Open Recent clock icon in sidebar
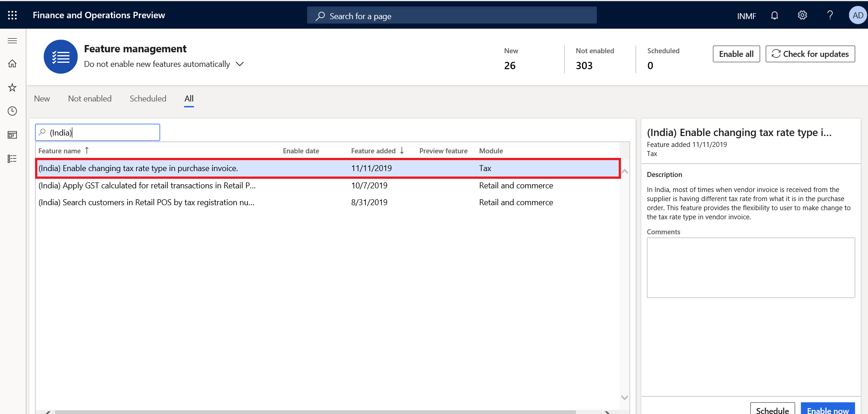The width and height of the screenshot is (868, 414). click(12, 111)
